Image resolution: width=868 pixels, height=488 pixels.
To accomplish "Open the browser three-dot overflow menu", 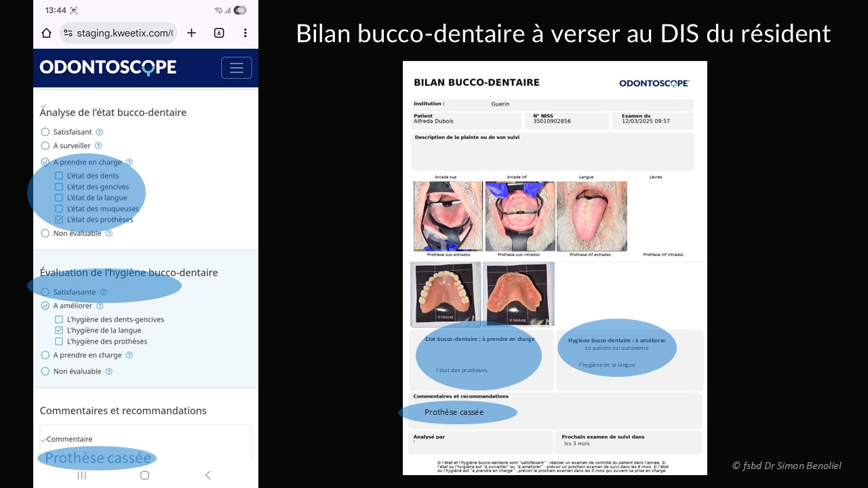I will tap(245, 33).
